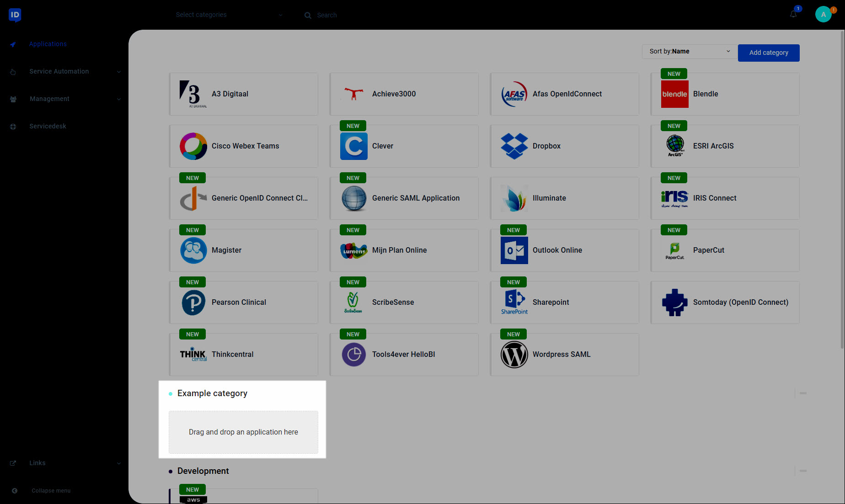Click the ScribeSense logo icon
This screenshot has width=845, height=504.
[x=354, y=302]
